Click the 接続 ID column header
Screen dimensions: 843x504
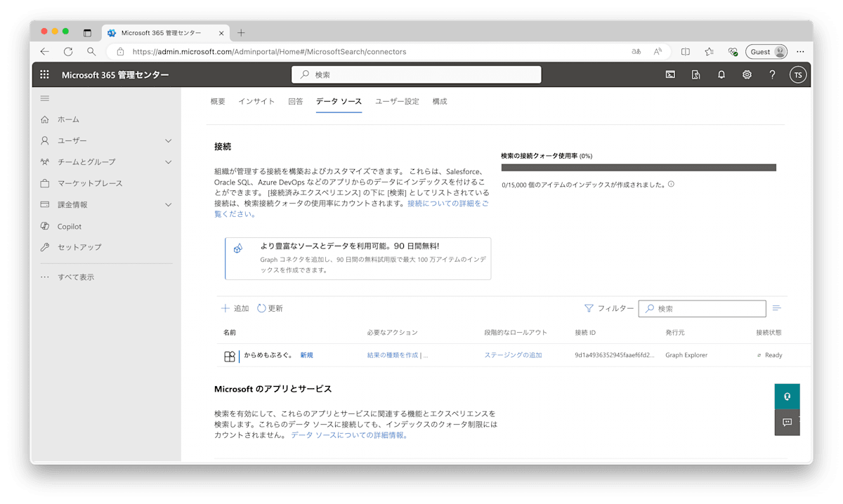click(585, 332)
